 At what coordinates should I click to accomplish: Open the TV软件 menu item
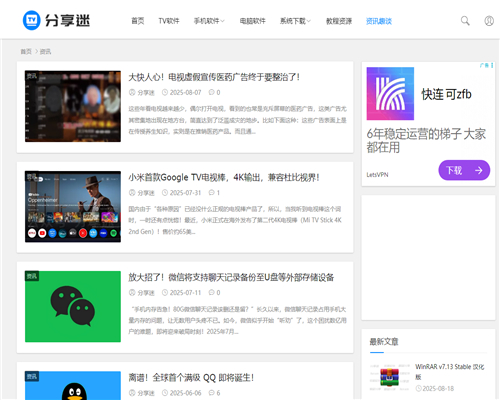[169, 21]
